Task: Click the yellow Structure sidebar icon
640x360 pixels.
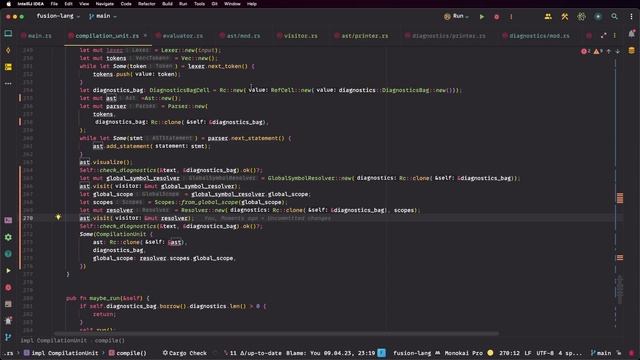Action: (8, 67)
